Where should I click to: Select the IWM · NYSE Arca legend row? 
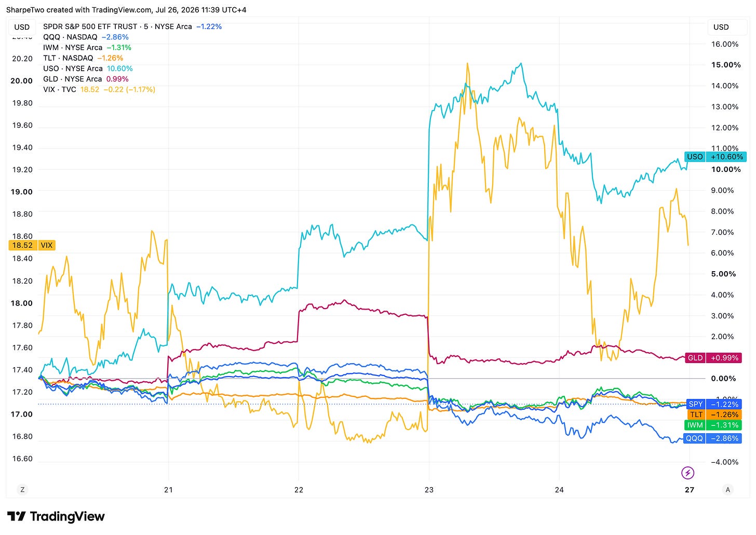tap(87, 47)
